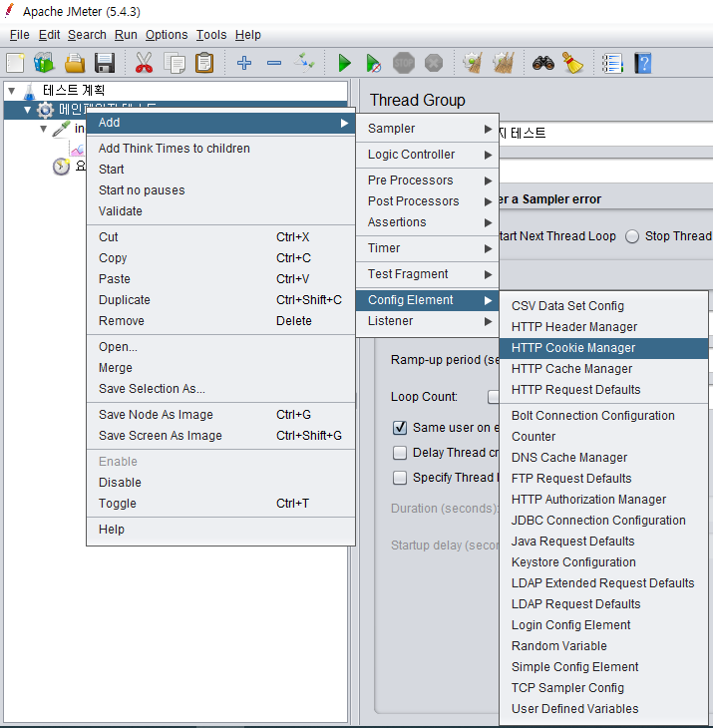Select CSV Data Set Config item

(567, 306)
